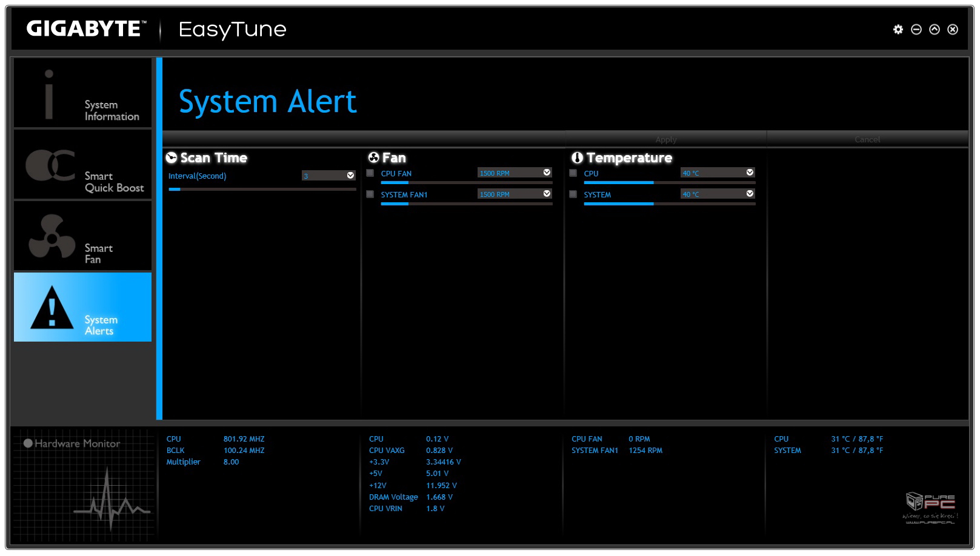
Task: Switch to the Smart Fan tab label
Action: coord(98,254)
